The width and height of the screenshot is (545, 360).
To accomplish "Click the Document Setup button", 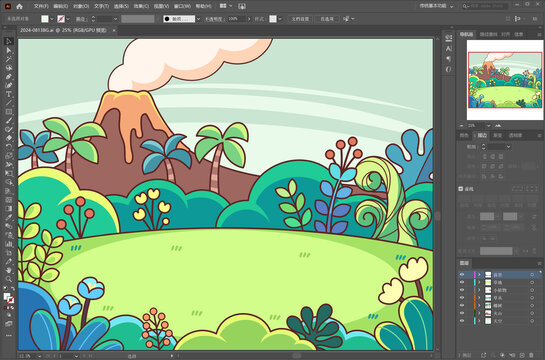I will coord(300,19).
